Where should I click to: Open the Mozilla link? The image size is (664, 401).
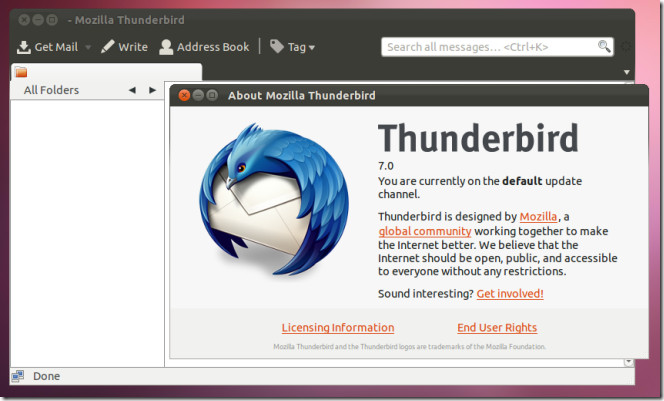538,216
